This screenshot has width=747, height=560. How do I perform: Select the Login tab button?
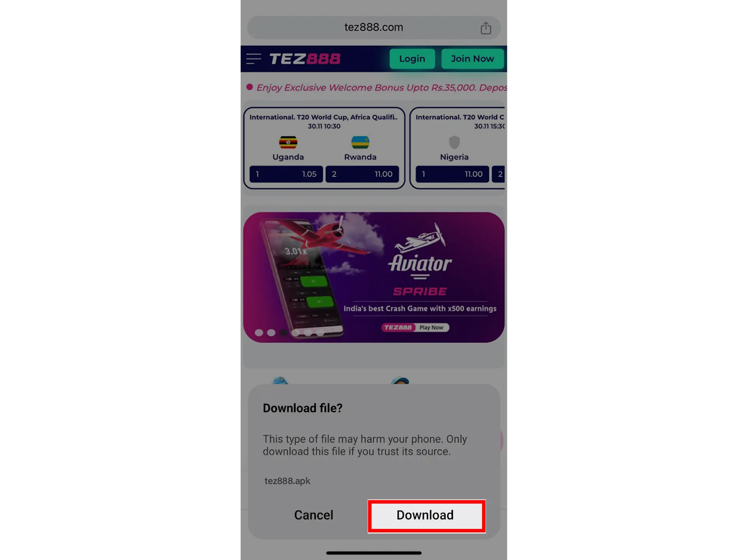(412, 59)
